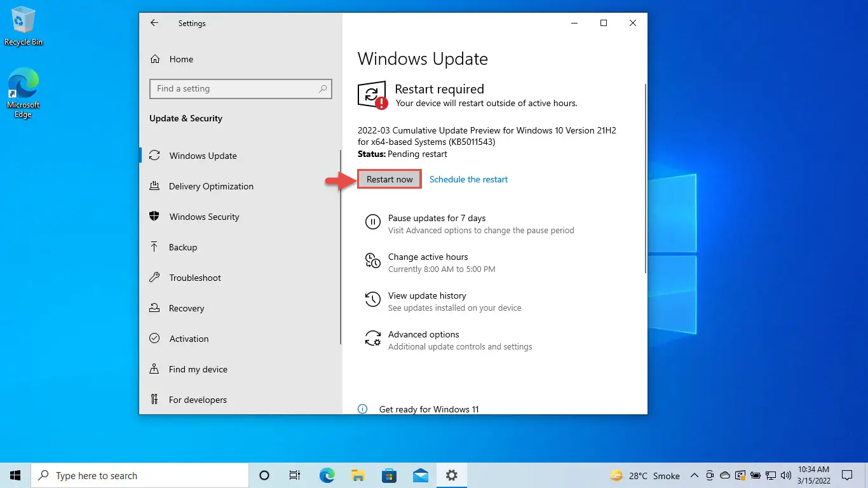Viewport: 868px width, 488px height.
Task: Open For developers settings
Action: click(240, 400)
